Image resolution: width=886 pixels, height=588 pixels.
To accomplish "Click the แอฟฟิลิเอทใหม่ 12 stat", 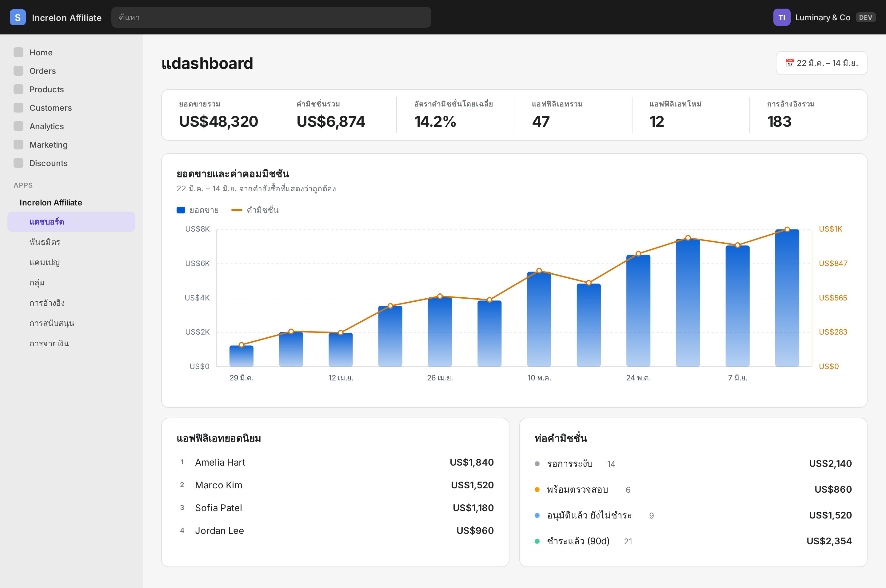I will click(691, 115).
